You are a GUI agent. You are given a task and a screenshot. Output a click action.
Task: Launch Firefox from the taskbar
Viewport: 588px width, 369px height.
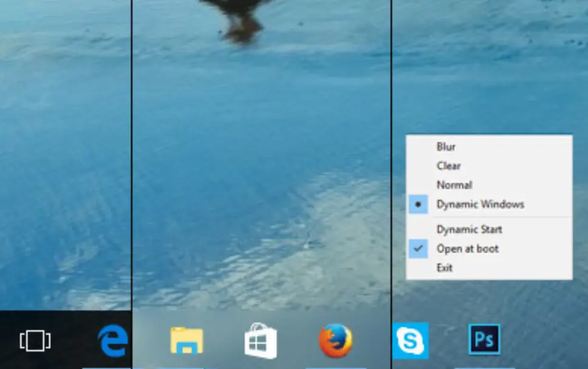(335, 340)
